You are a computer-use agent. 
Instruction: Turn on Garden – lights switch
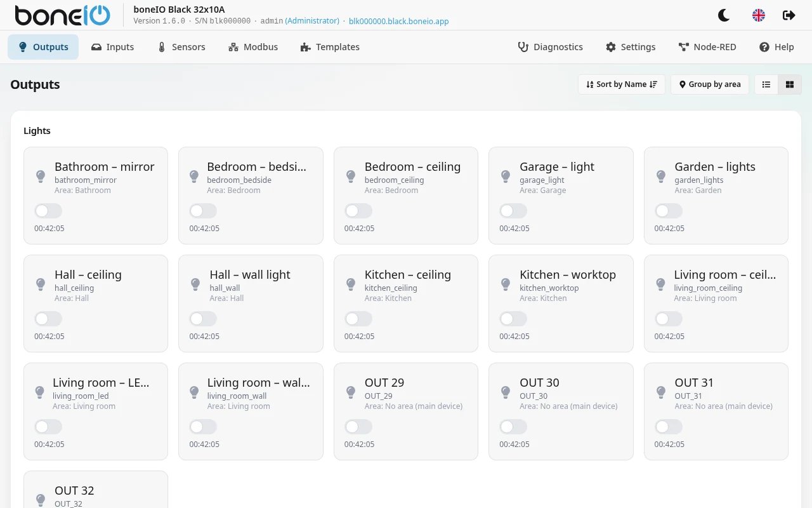[669, 211]
